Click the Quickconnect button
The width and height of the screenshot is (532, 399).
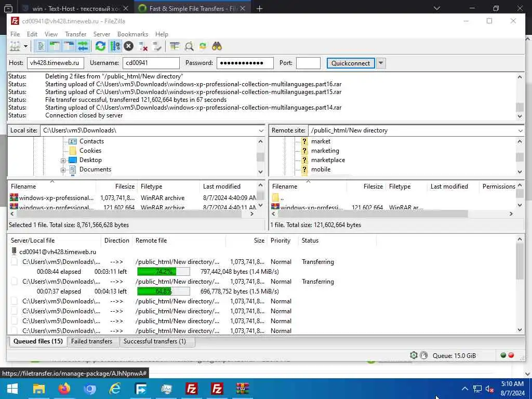(351, 63)
